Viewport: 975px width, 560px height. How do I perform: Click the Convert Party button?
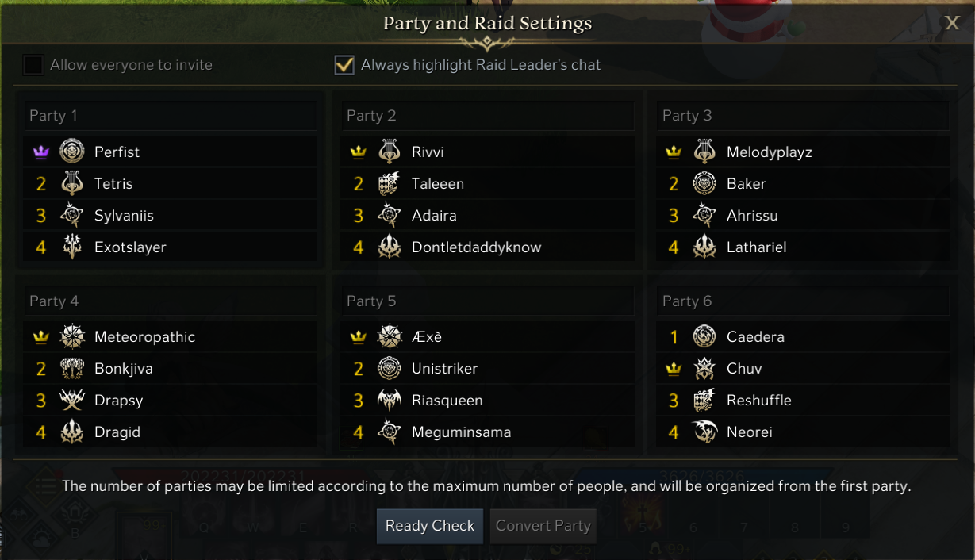[543, 526]
